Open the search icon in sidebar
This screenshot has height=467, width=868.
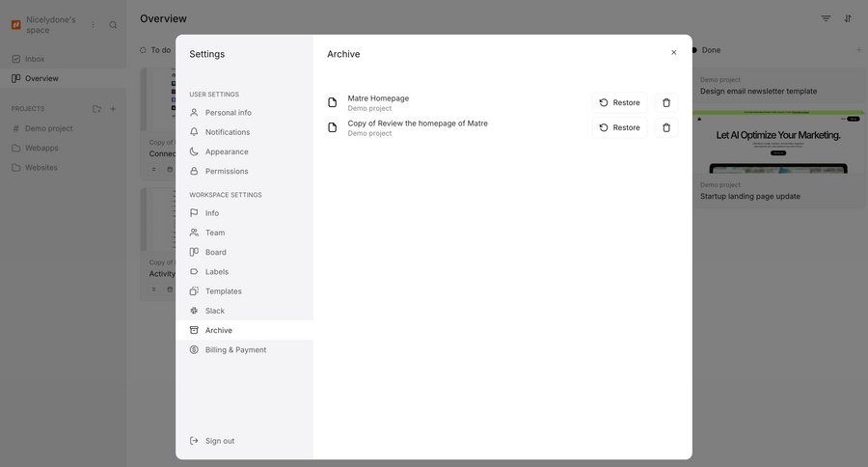[x=113, y=24]
